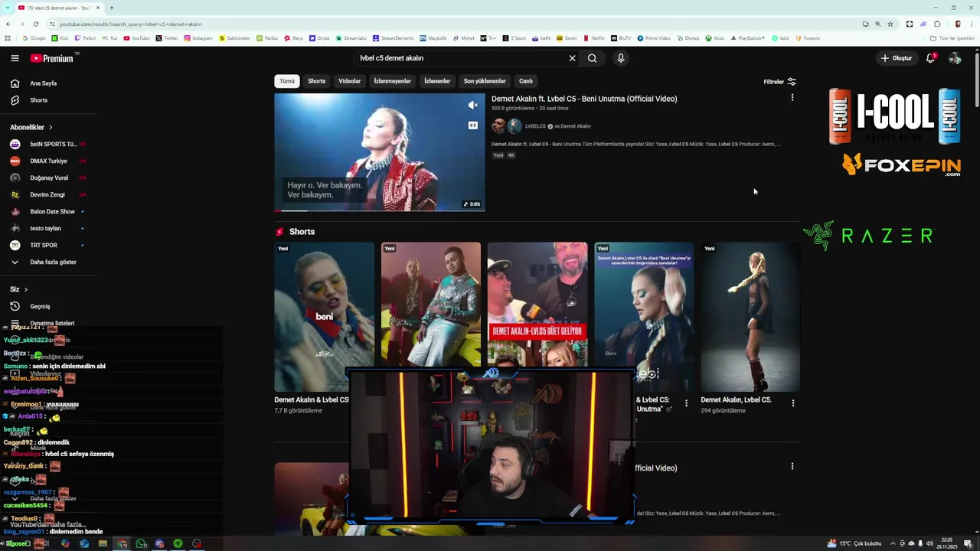Screen dimensions: 980x551
Task: Go to the YouTube Premium home logo
Action: 53,58
